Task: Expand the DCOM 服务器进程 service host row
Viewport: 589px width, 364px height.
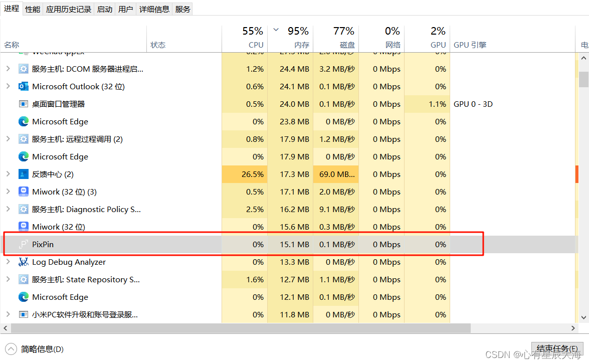Action: coord(8,68)
